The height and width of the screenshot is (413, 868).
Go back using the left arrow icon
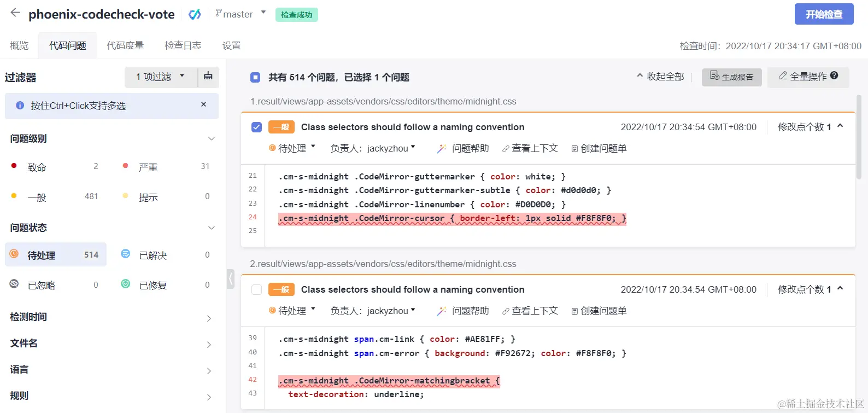point(15,13)
